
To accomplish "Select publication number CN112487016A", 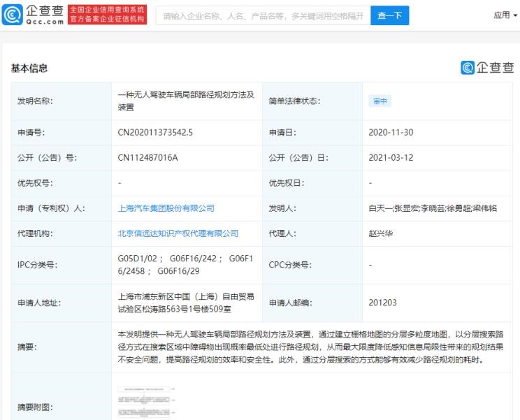I will (148, 158).
